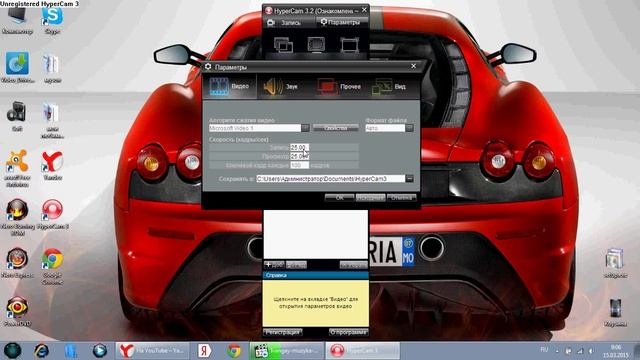The height and width of the screenshot is (360, 640).
Task: Click the playback frame rate field
Action: 299,156
